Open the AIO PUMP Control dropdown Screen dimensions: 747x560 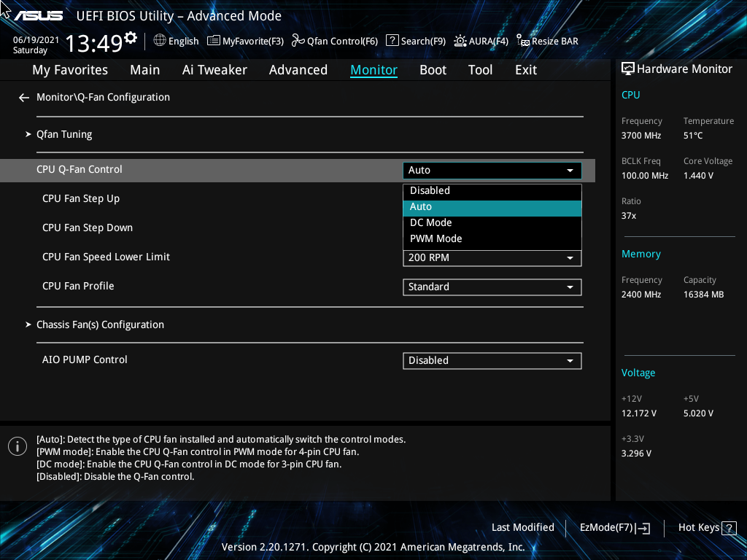pyautogui.click(x=492, y=360)
